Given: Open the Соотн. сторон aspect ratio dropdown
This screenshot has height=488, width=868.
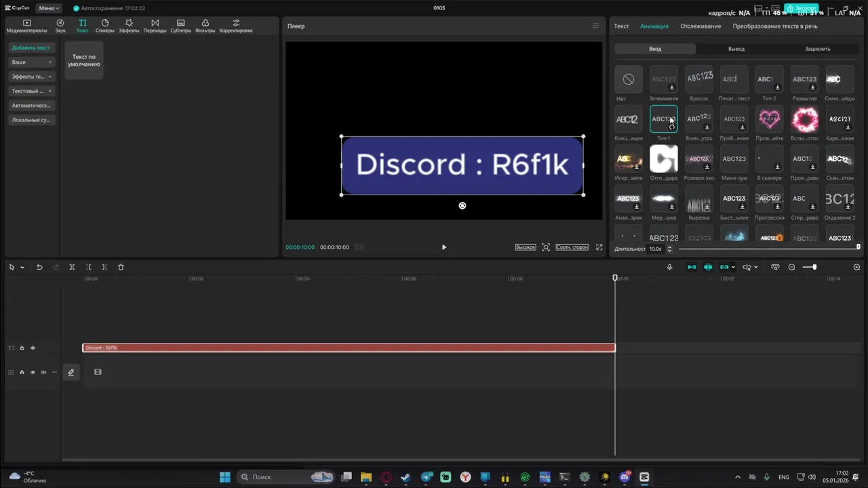Looking at the screenshot, I should (572, 247).
